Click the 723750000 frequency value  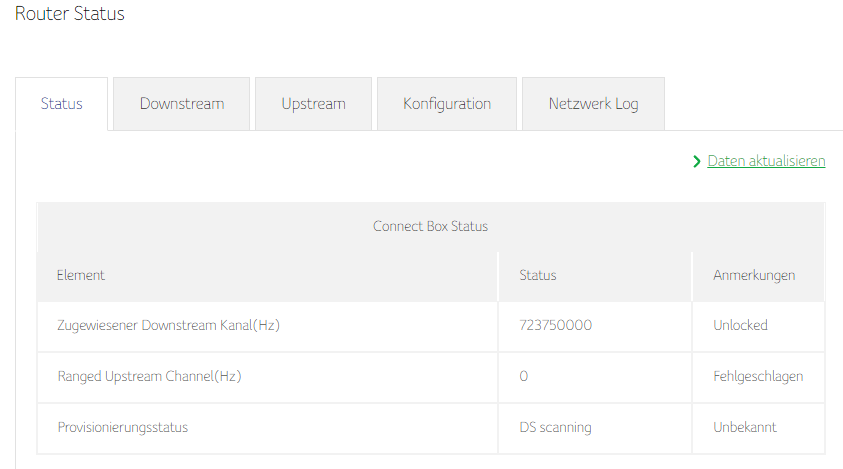pos(555,325)
